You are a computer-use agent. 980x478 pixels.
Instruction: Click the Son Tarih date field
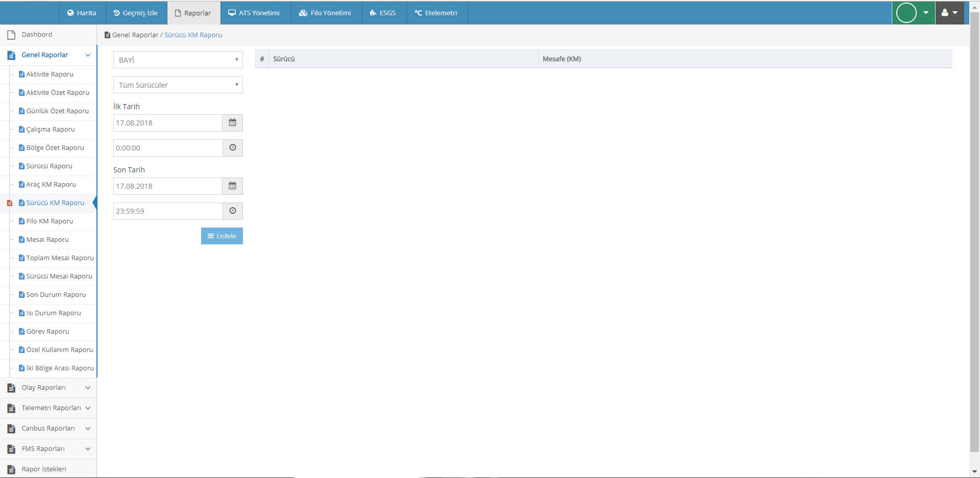(x=168, y=186)
